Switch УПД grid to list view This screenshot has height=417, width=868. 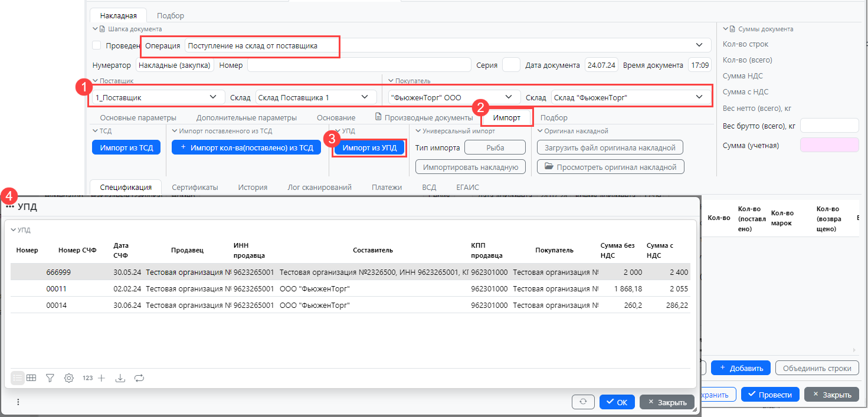coord(18,378)
